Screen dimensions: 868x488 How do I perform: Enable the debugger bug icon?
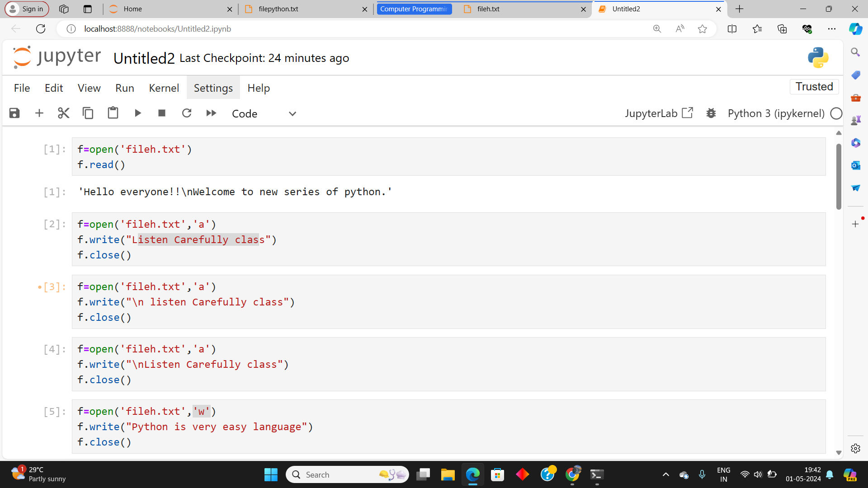point(711,113)
